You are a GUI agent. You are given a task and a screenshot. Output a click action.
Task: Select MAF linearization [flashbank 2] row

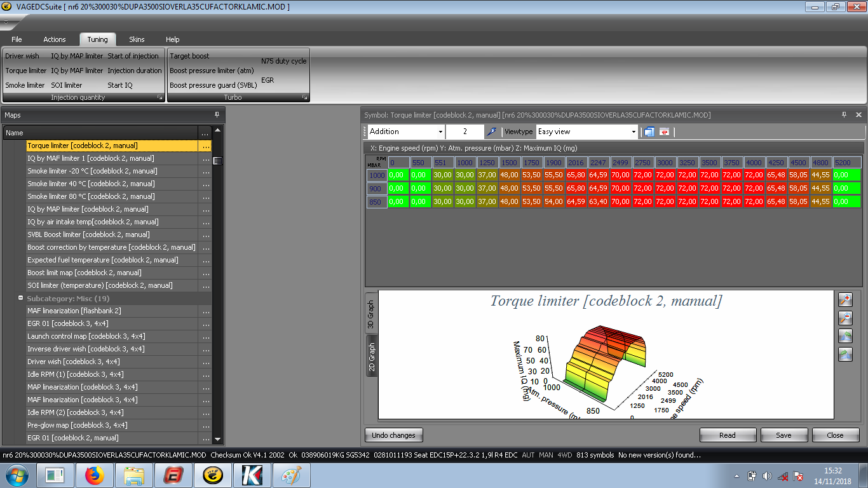coord(112,311)
